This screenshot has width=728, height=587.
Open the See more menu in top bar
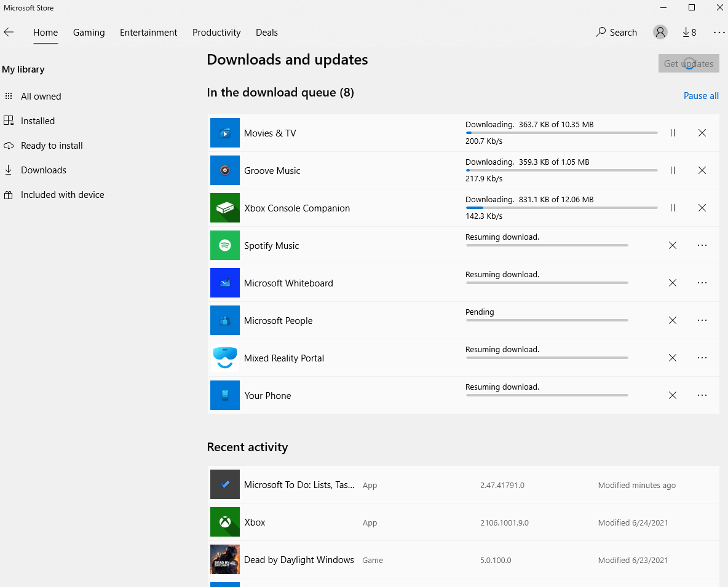point(719,32)
